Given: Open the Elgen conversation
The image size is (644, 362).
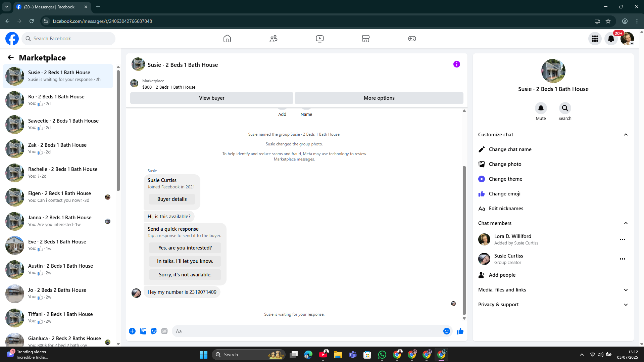Looking at the screenshot, I should click(58, 197).
